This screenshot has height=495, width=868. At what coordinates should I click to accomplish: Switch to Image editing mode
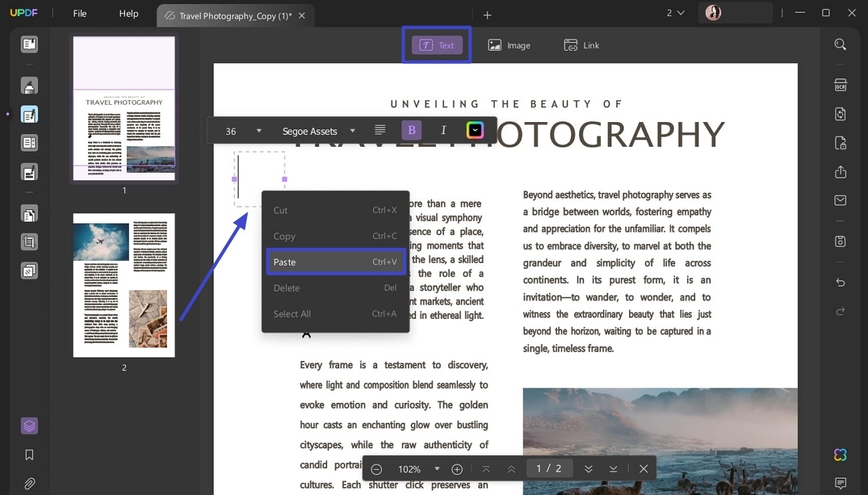click(509, 45)
